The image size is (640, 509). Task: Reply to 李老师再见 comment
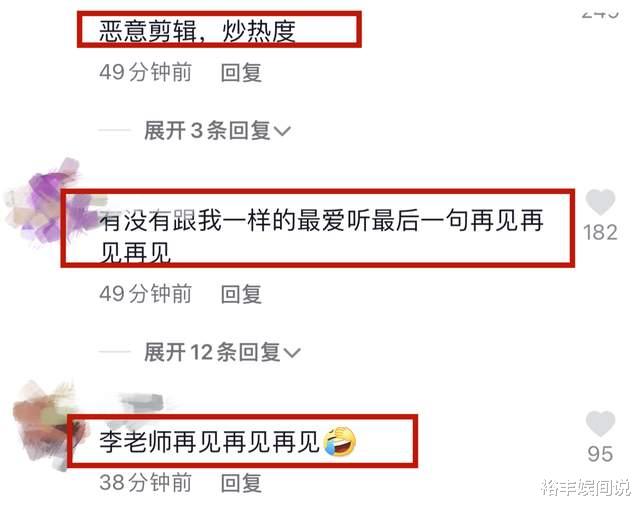[x=241, y=483]
